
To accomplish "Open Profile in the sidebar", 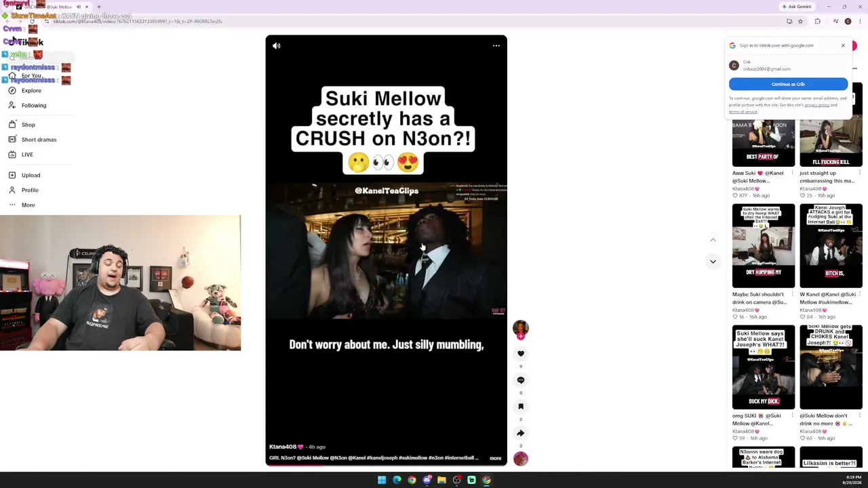I will [30, 190].
